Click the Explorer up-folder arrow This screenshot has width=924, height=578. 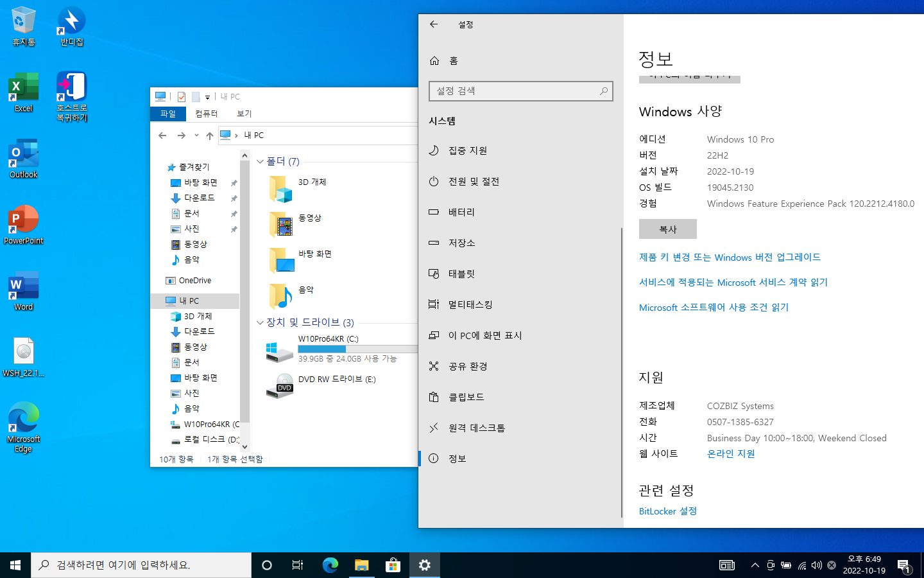[209, 136]
